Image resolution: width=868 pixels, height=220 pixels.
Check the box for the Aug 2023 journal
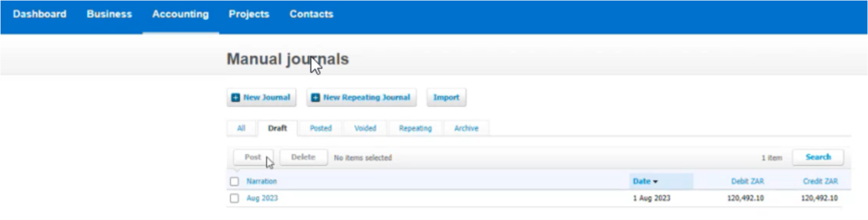234,198
